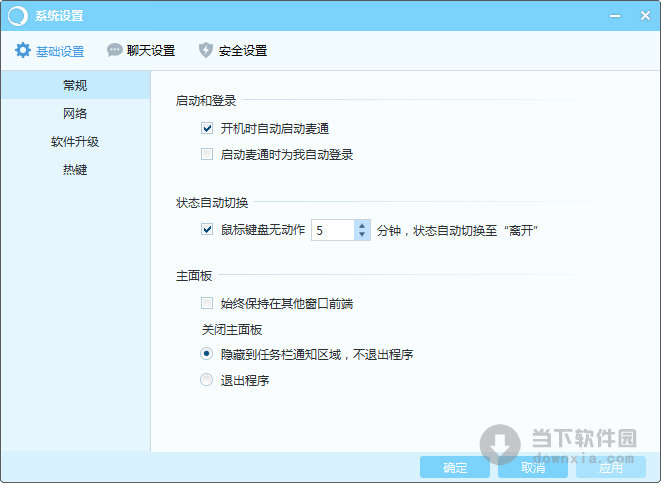Open the 基础设置 tab
661x483 pixels.
pyautogui.click(x=50, y=51)
